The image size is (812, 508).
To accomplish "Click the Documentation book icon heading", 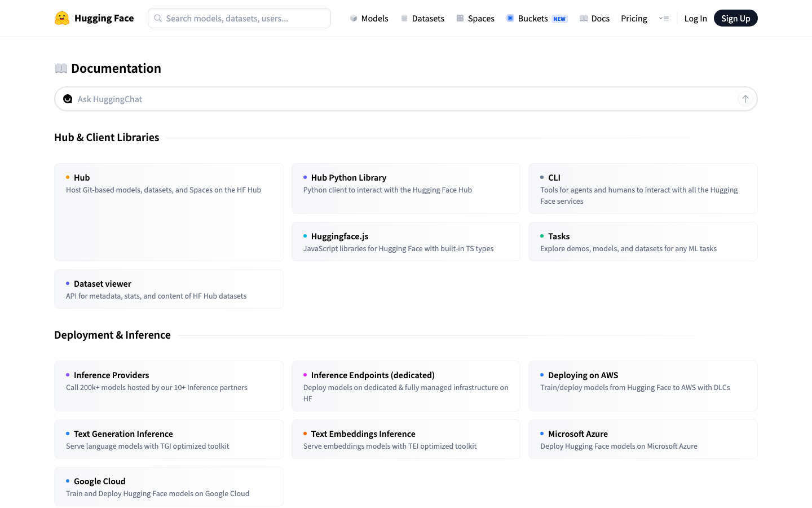I will pyautogui.click(x=61, y=68).
